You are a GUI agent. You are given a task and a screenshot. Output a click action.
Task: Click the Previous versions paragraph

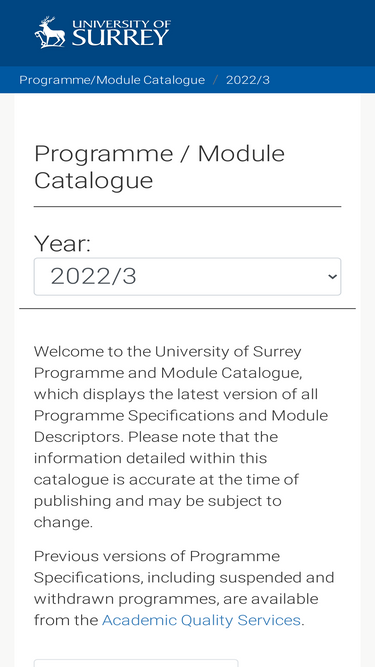(x=184, y=588)
